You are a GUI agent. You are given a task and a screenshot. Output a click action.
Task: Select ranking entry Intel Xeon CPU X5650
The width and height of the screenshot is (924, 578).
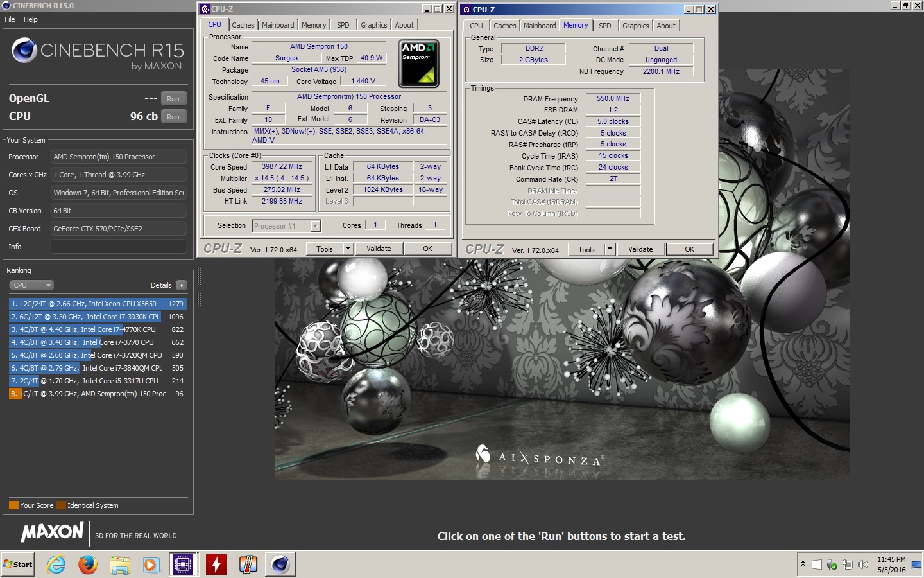pyautogui.click(x=98, y=304)
